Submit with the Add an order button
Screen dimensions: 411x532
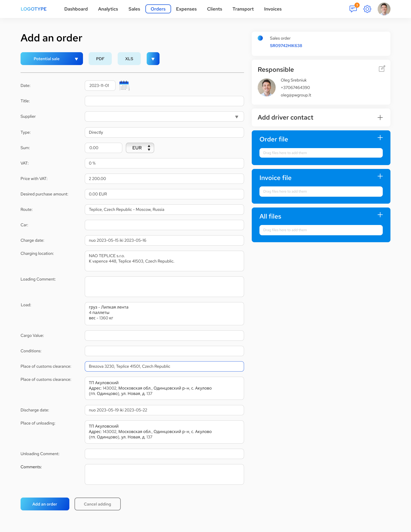pos(45,504)
